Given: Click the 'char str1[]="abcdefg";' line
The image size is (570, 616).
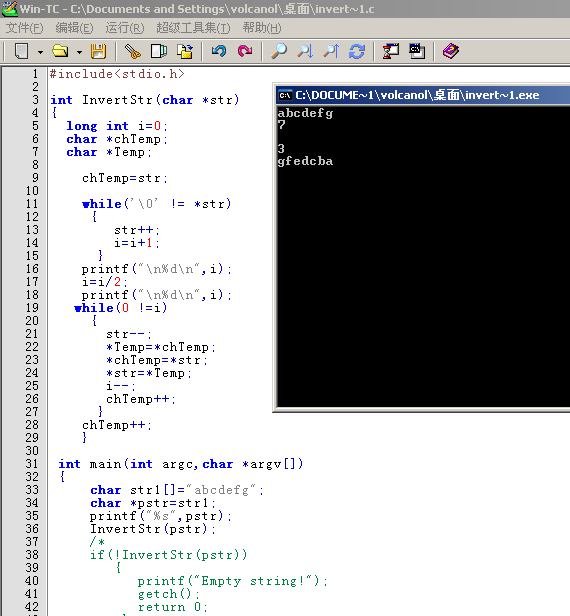Looking at the screenshot, I should (177, 490).
